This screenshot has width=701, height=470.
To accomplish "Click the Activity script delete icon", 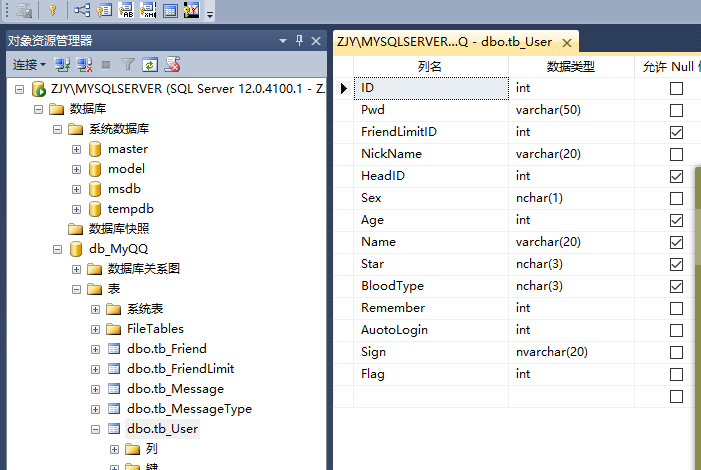I will pyautogui.click(x=172, y=65).
